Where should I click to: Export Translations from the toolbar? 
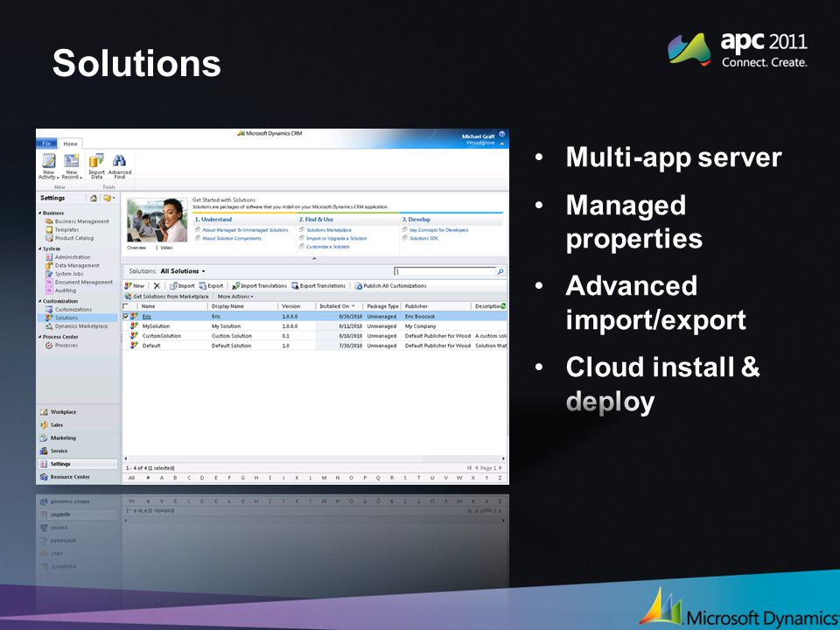pos(318,286)
